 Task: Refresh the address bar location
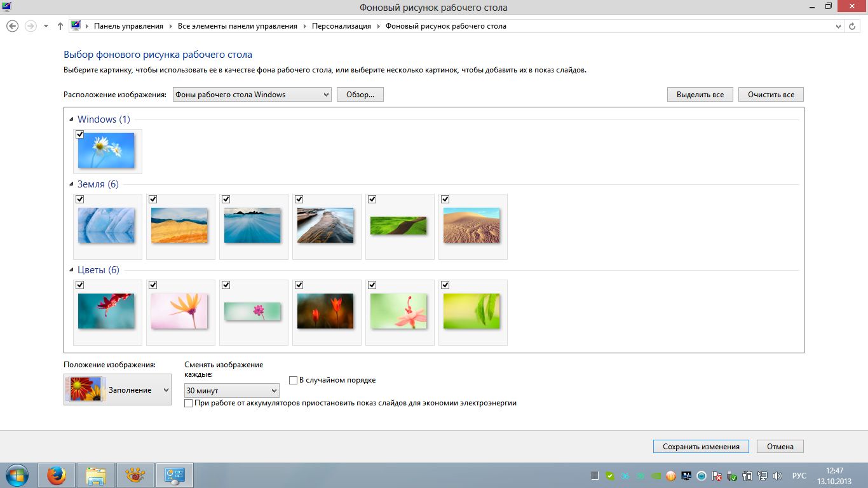pyautogui.click(x=853, y=26)
